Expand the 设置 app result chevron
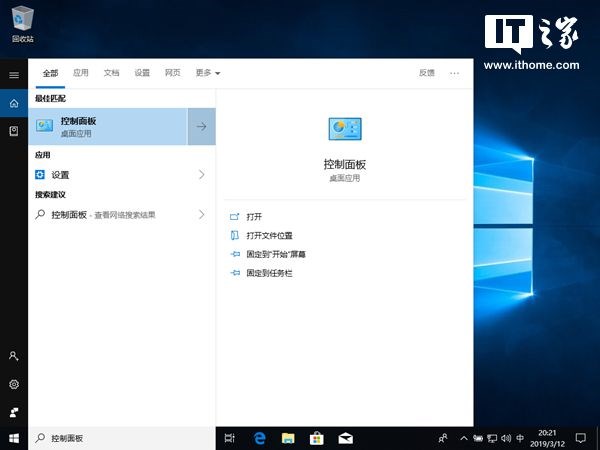Viewport: 600px width, 450px height. [202, 175]
